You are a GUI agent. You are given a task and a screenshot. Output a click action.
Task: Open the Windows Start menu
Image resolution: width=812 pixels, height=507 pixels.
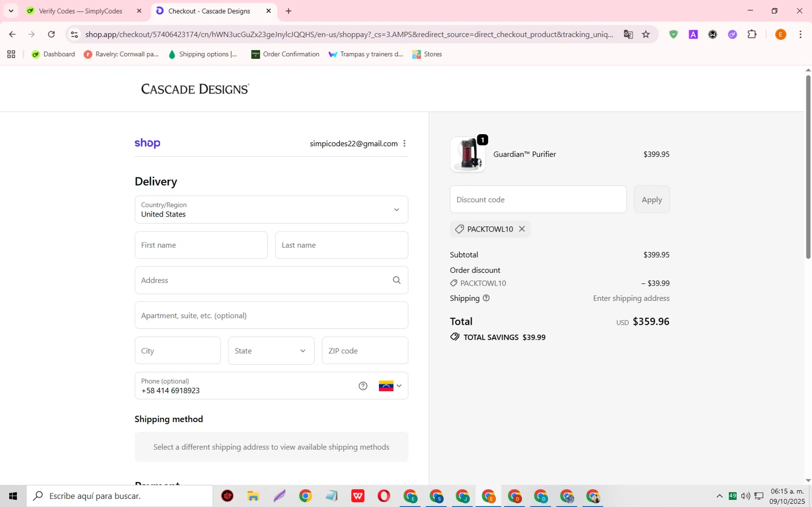pyautogui.click(x=13, y=496)
